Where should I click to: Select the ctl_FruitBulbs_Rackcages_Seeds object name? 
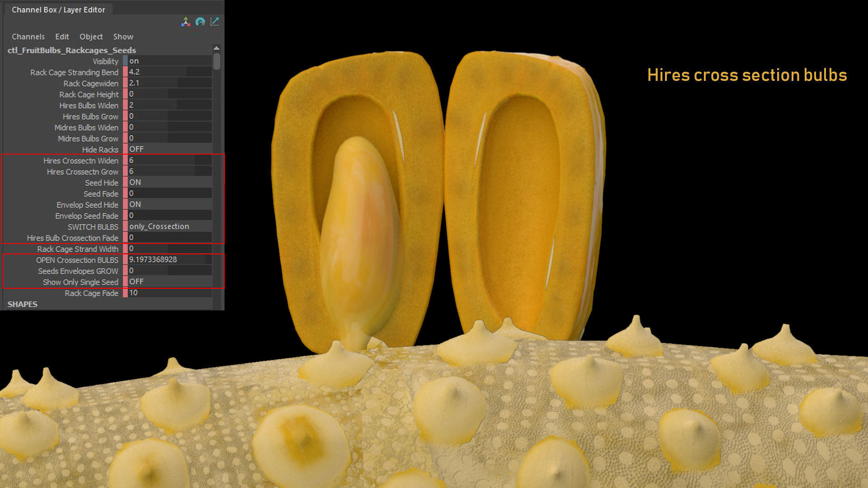71,50
